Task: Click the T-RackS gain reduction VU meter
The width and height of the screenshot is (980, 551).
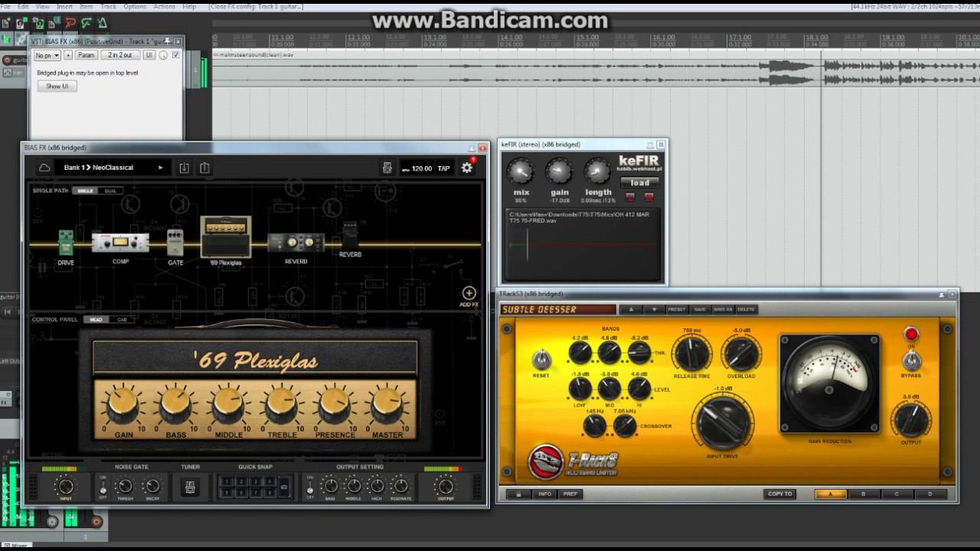Action: coord(829,383)
